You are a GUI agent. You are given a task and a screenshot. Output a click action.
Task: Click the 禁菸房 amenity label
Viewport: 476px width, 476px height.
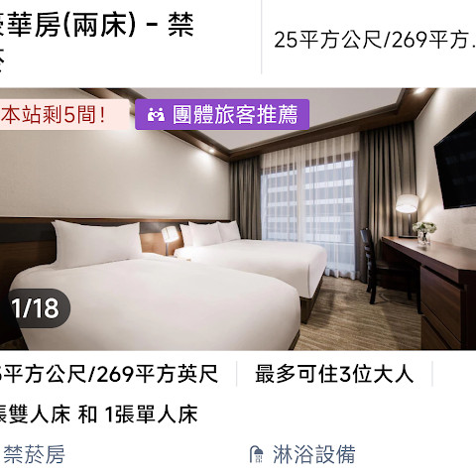tap(35, 454)
